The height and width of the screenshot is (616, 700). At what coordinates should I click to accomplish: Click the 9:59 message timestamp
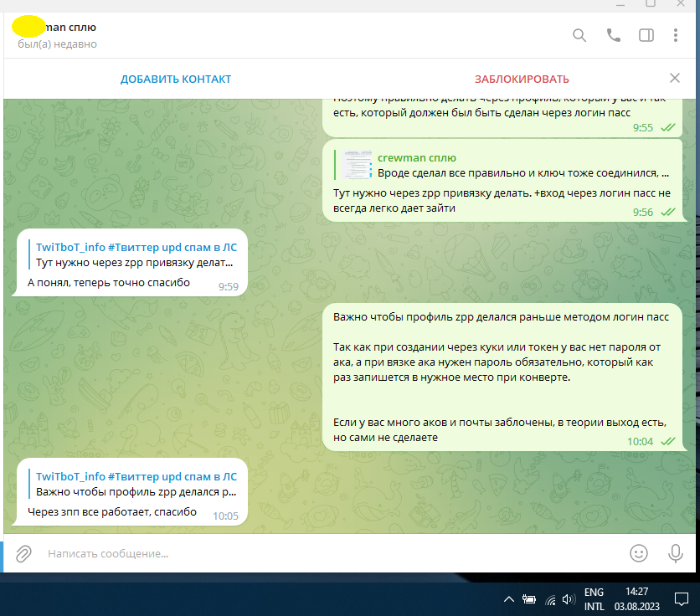click(228, 286)
